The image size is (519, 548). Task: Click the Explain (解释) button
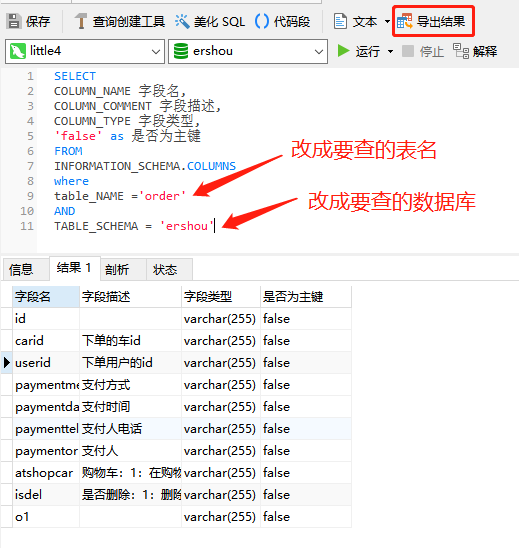pyautogui.click(x=475, y=51)
